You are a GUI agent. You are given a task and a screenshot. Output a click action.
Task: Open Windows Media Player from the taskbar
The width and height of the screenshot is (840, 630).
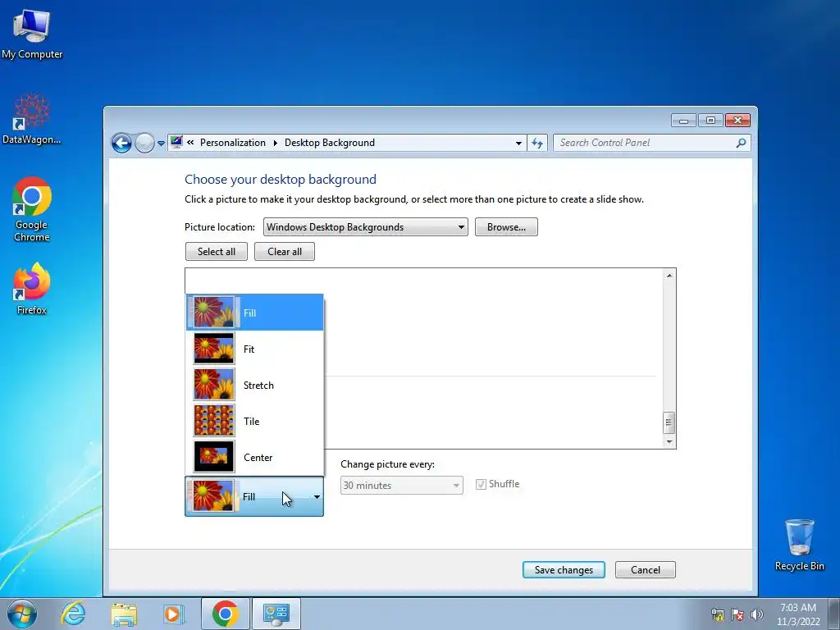click(x=174, y=614)
